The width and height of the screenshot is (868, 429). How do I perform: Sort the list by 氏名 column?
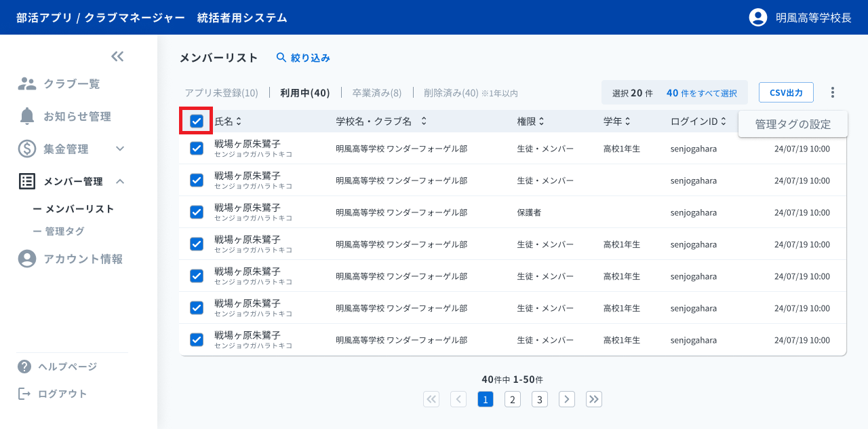pos(238,122)
